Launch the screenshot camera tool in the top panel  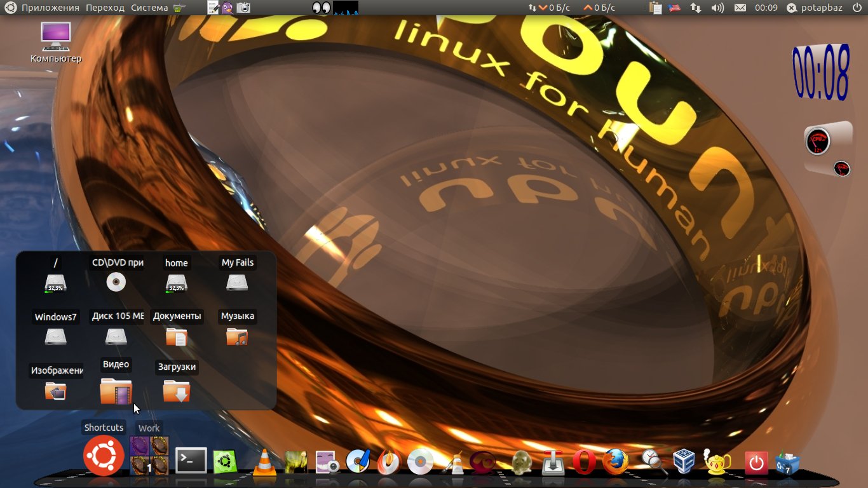point(243,8)
